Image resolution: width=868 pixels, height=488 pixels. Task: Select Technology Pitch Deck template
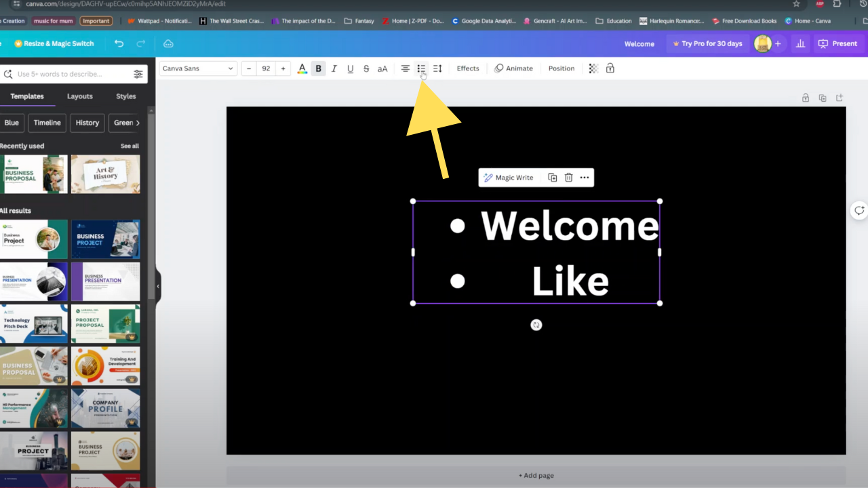(x=33, y=324)
